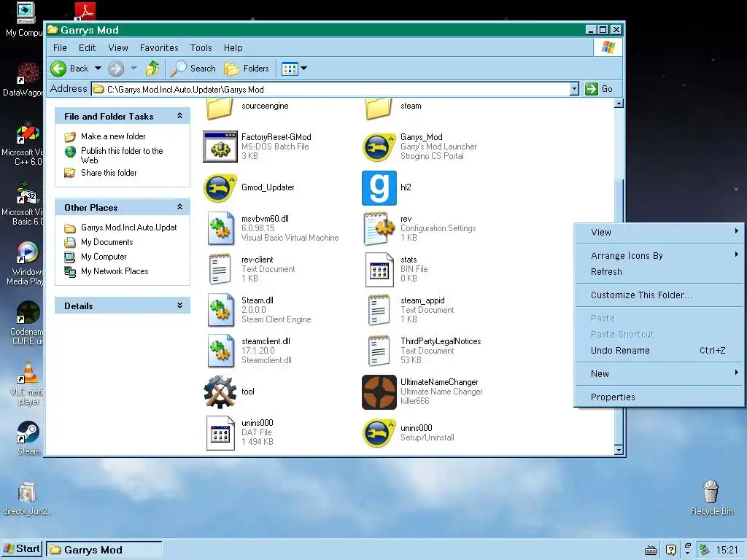Collapse the Other Places panel

point(179,206)
